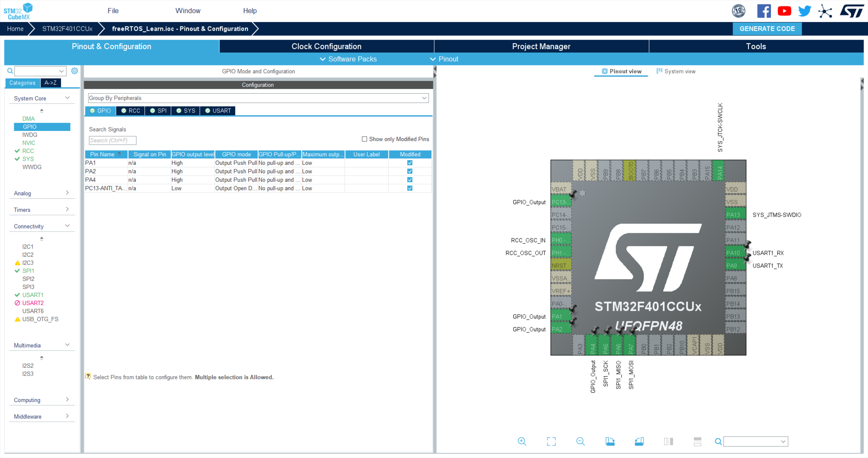Open the Help menu

pyautogui.click(x=250, y=11)
